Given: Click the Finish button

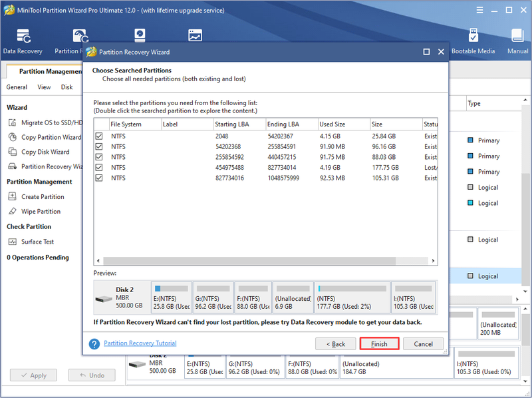Looking at the screenshot, I should [x=379, y=343].
